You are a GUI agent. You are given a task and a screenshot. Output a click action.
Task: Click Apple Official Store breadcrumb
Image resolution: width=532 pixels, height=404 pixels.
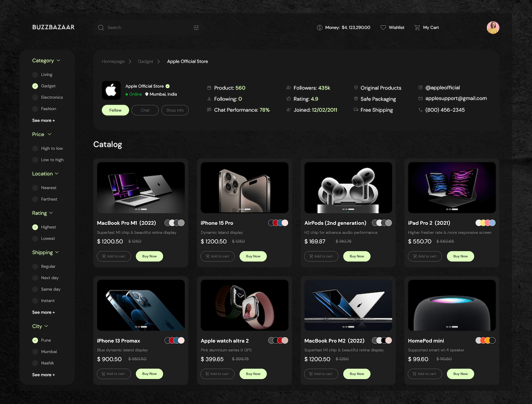(188, 62)
